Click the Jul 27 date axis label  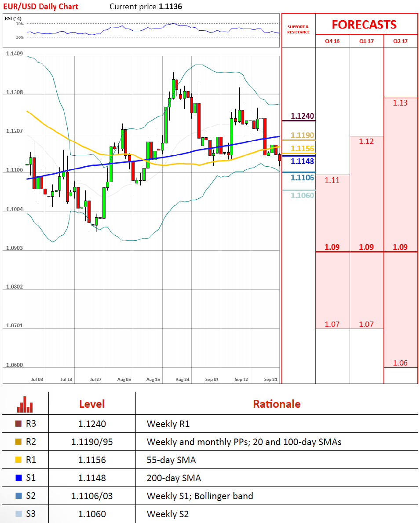96,379
